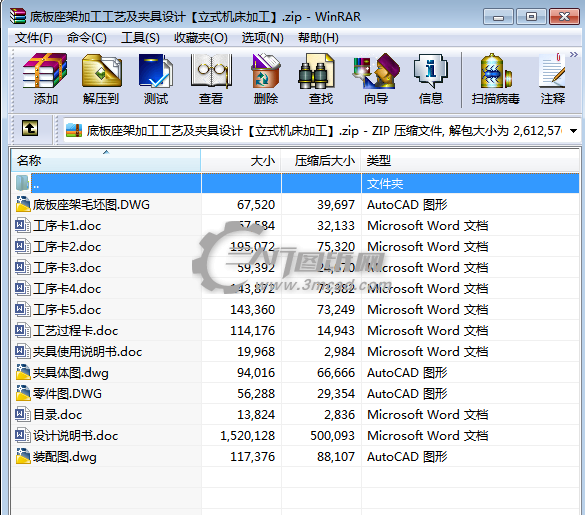The image size is (585, 515).
Task: Open the 注释 (Comment) tool
Action: click(x=553, y=79)
